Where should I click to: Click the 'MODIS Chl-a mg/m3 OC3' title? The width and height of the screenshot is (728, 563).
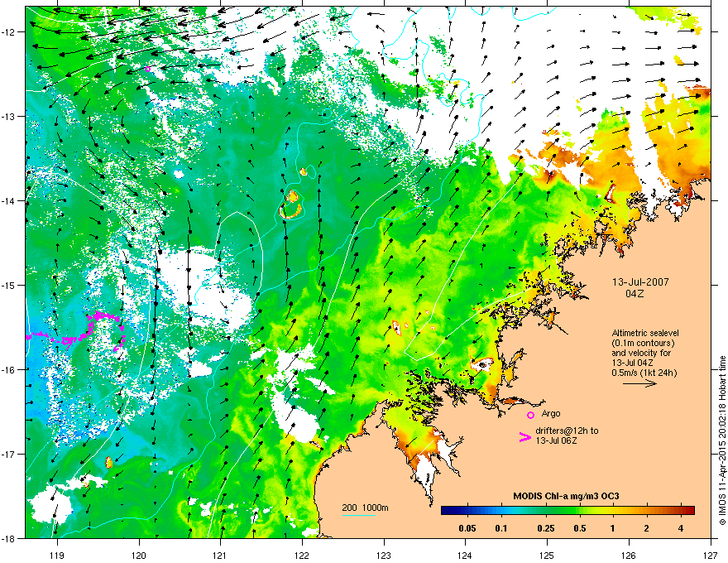pyautogui.click(x=566, y=496)
